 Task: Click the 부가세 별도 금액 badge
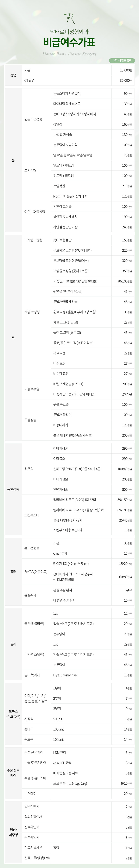122,61
